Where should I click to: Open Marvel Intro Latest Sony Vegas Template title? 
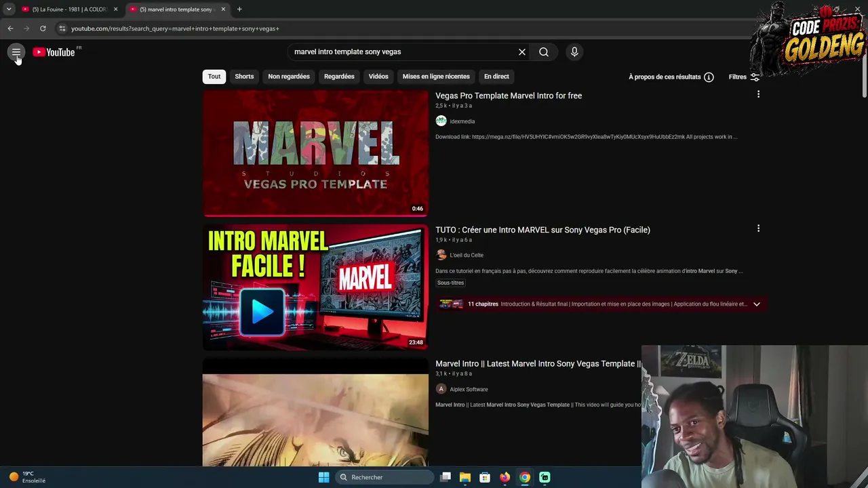[x=538, y=364]
